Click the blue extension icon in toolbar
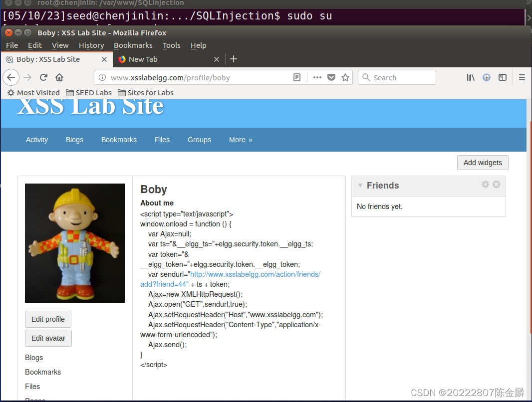 (487, 78)
